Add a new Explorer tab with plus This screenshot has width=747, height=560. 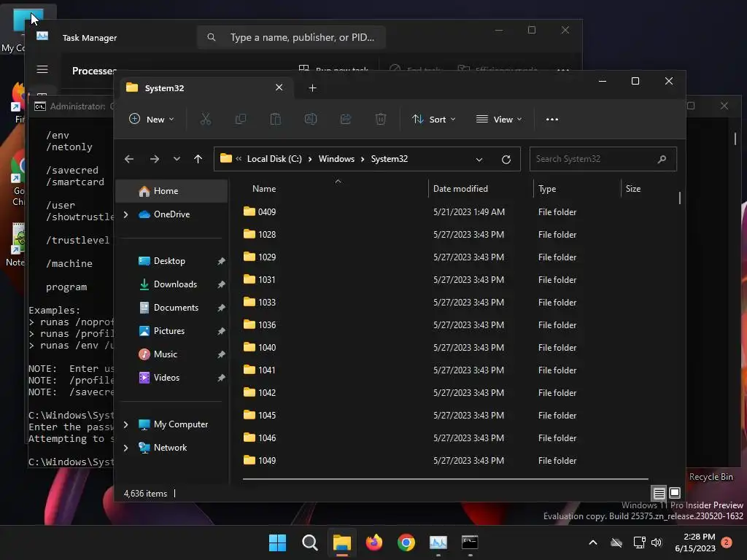point(312,88)
